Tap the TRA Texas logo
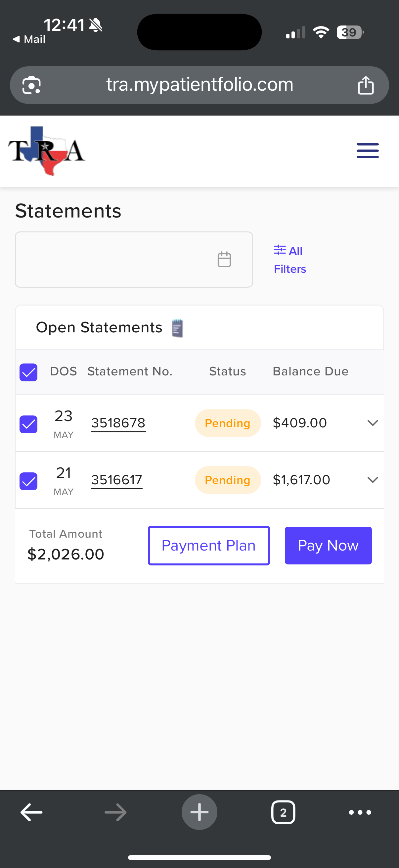 (x=46, y=151)
